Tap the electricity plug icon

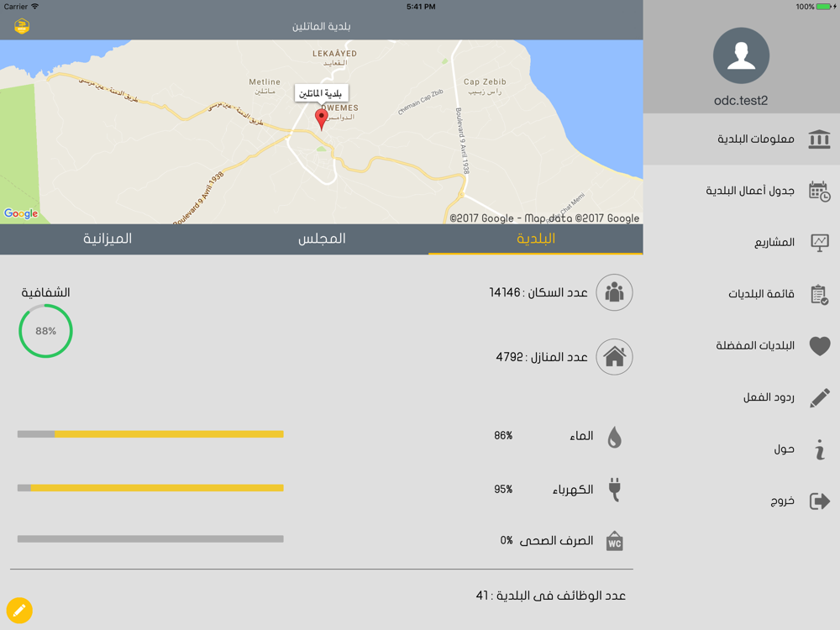click(x=615, y=489)
